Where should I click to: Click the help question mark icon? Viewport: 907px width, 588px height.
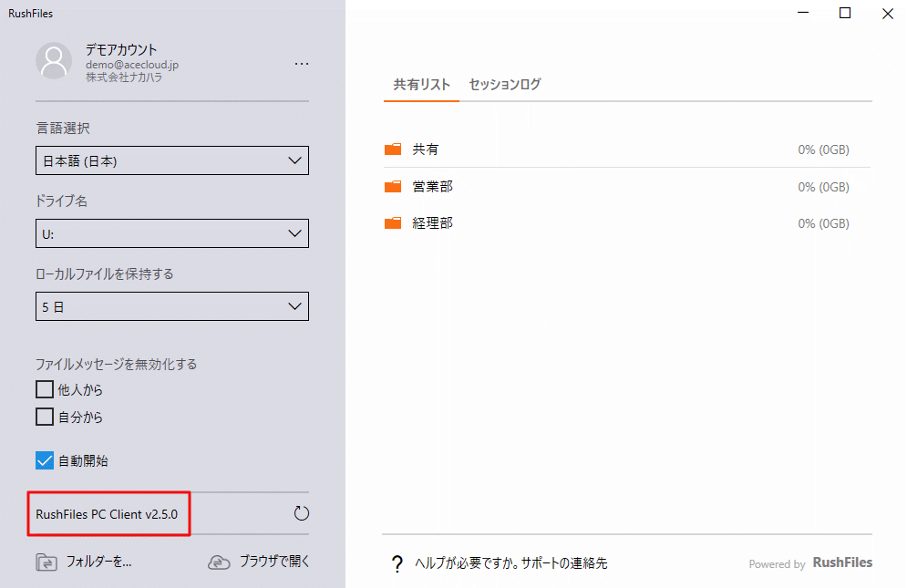click(x=397, y=563)
